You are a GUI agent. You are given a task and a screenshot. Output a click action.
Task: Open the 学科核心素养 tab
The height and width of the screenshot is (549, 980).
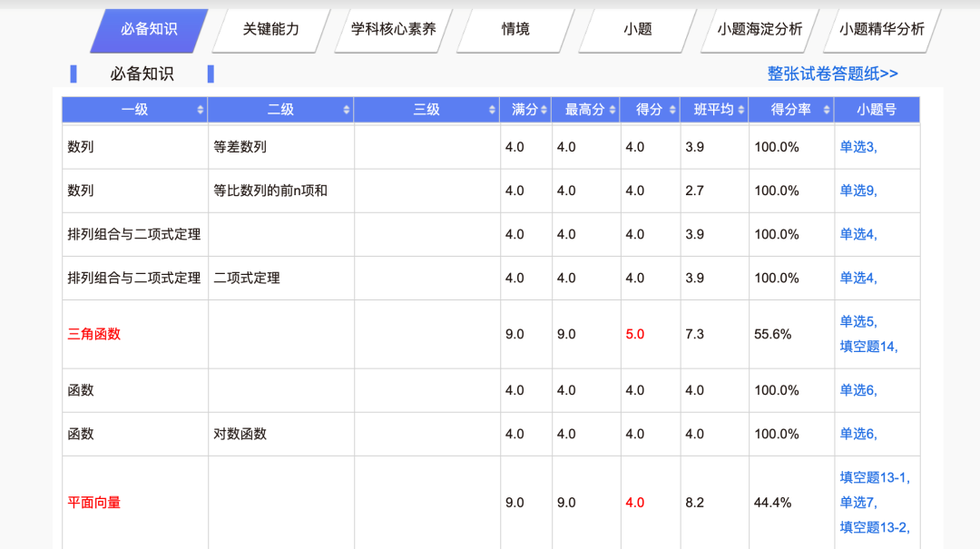tap(393, 30)
